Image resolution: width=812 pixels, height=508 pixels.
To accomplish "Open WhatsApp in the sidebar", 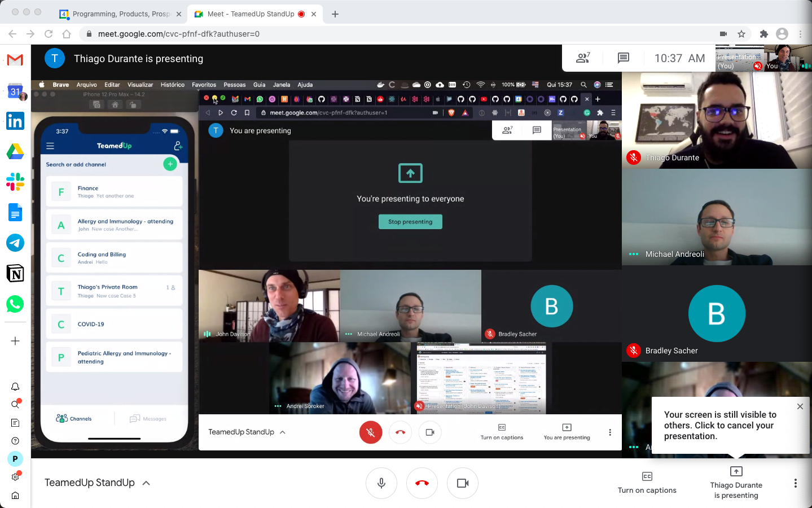I will 15,304.
